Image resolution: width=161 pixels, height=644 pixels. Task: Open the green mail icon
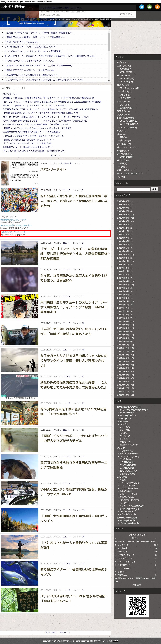tap(149, 7)
